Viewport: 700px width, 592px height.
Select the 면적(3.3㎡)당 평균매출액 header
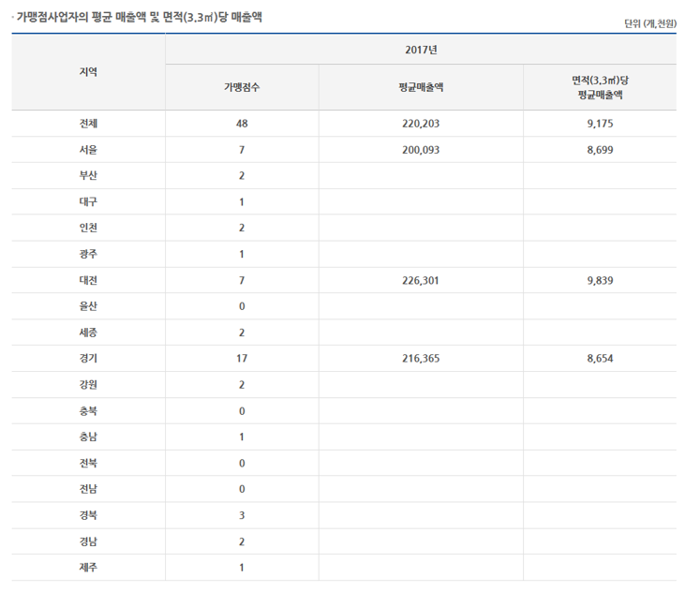click(599, 87)
